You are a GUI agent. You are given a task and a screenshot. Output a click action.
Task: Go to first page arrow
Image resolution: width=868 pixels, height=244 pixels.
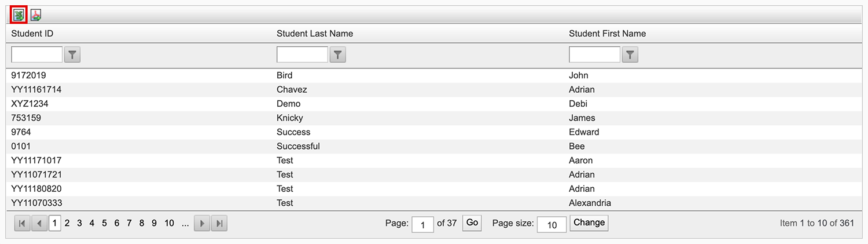(22, 223)
